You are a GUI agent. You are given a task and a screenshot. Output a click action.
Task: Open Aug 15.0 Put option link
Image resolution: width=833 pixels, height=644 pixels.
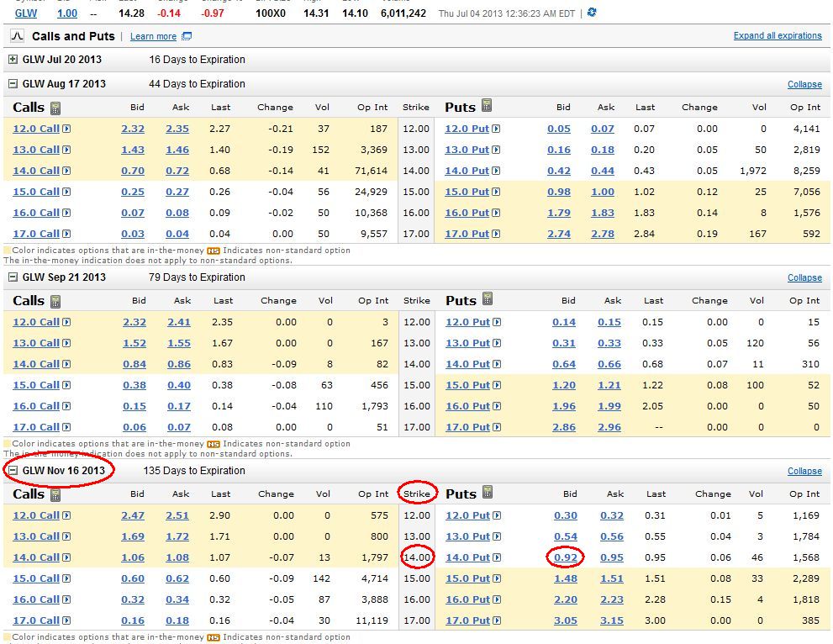[467, 192]
